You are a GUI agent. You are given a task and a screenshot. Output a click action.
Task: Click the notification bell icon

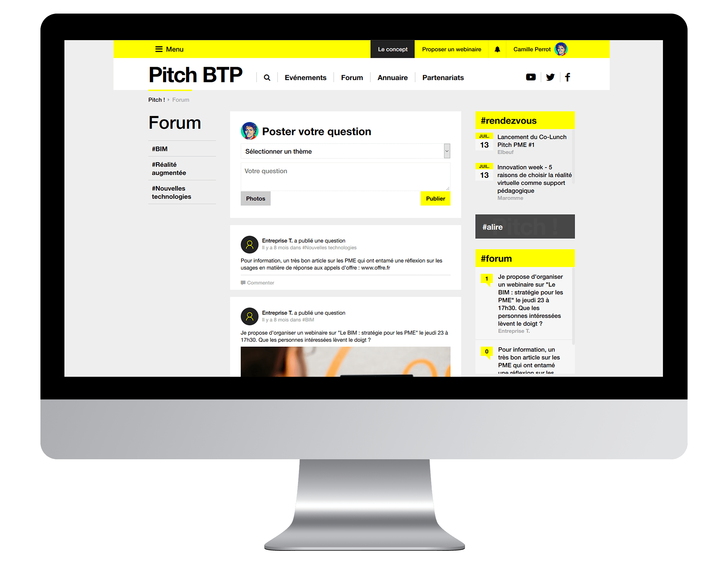tap(499, 49)
